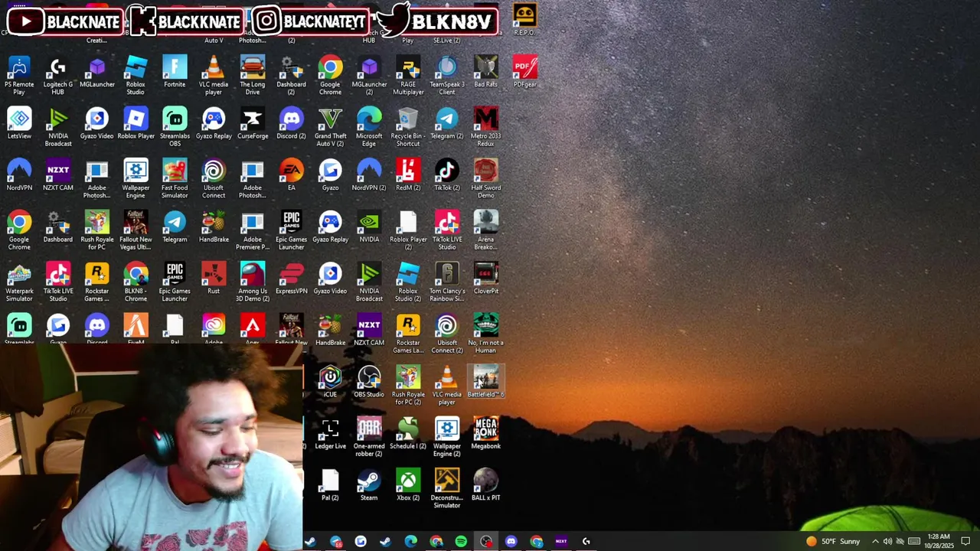
Task: Open the LetsView desktop shortcut
Action: click(19, 123)
